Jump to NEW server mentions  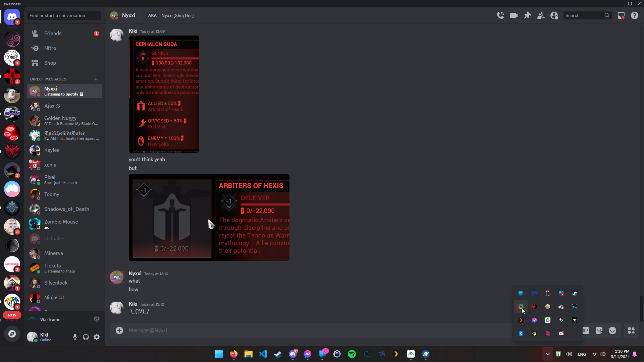pyautogui.click(x=12, y=315)
